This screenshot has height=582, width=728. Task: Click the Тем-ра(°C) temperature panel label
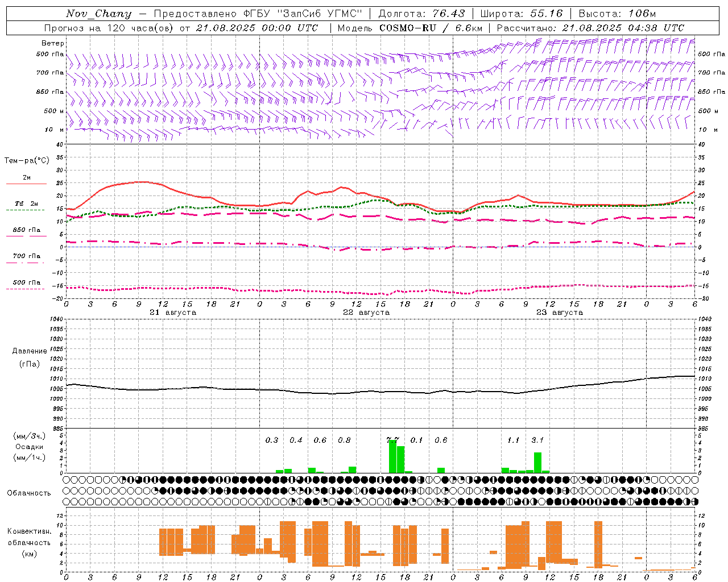pyautogui.click(x=27, y=161)
